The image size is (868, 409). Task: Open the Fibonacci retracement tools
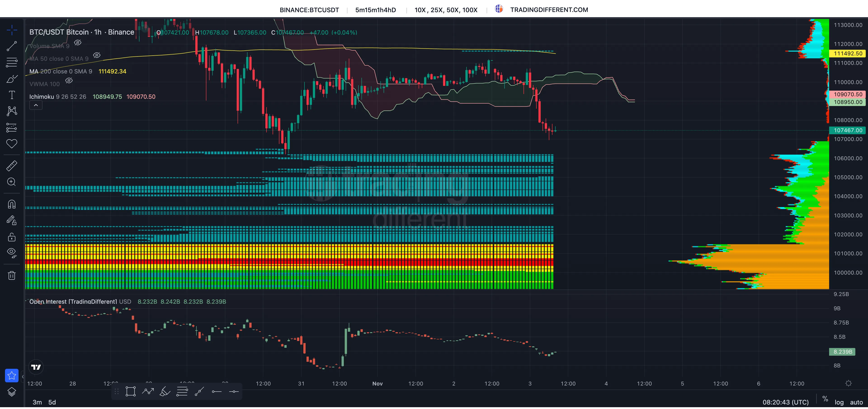[x=12, y=62]
